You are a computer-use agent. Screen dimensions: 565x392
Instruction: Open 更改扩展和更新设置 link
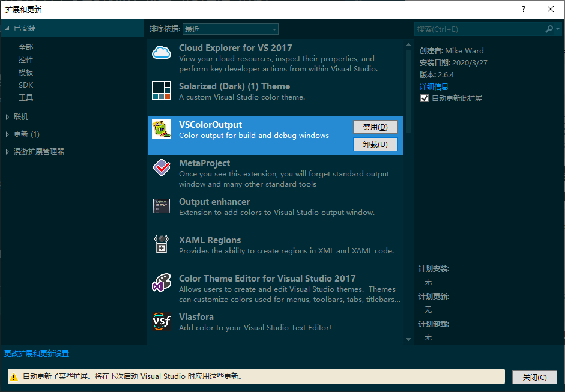tap(37, 354)
